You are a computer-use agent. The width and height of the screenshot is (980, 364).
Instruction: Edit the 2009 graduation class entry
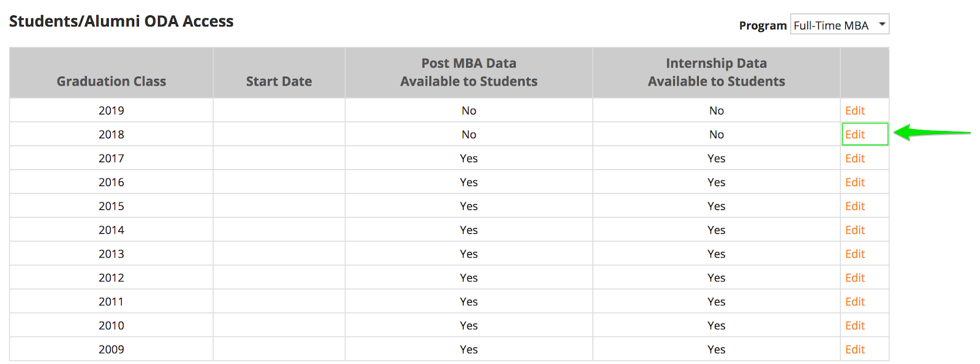click(x=854, y=349)
